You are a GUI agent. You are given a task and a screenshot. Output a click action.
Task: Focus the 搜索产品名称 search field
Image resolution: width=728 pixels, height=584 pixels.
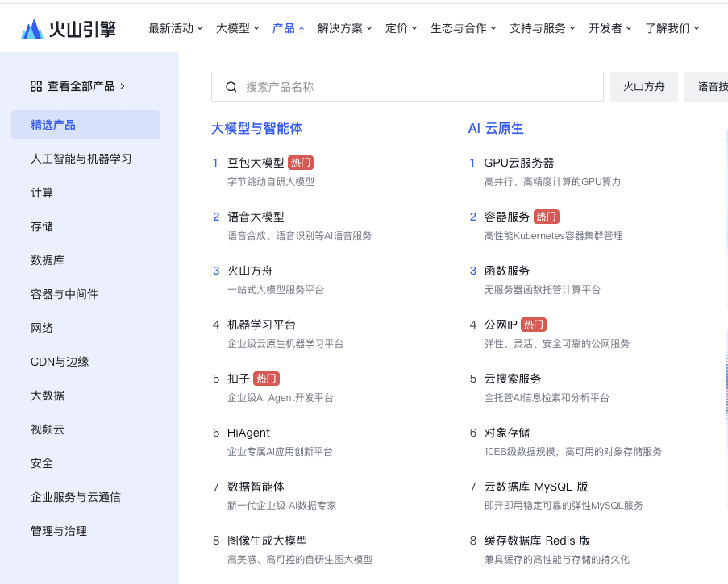(x=407, y=87)
